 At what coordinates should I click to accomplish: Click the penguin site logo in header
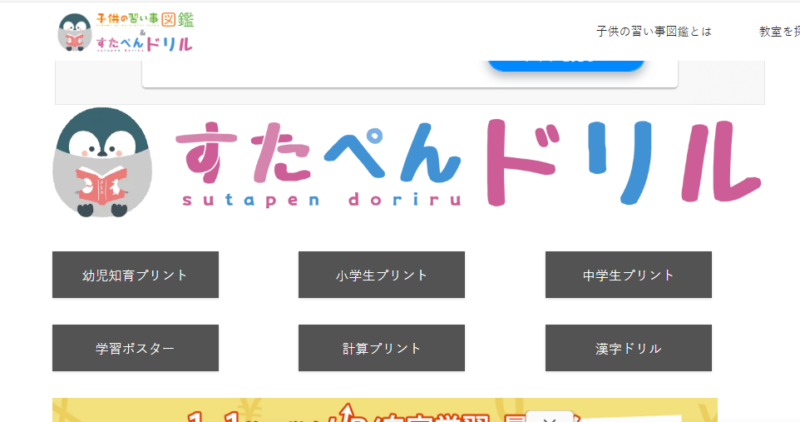tap(126, 32)
